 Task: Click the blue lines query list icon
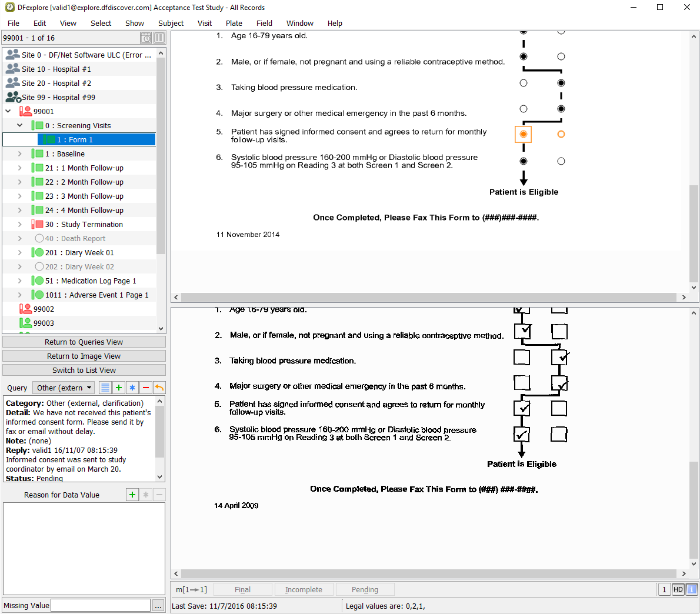pyautogui.click(x=105, y=388)
